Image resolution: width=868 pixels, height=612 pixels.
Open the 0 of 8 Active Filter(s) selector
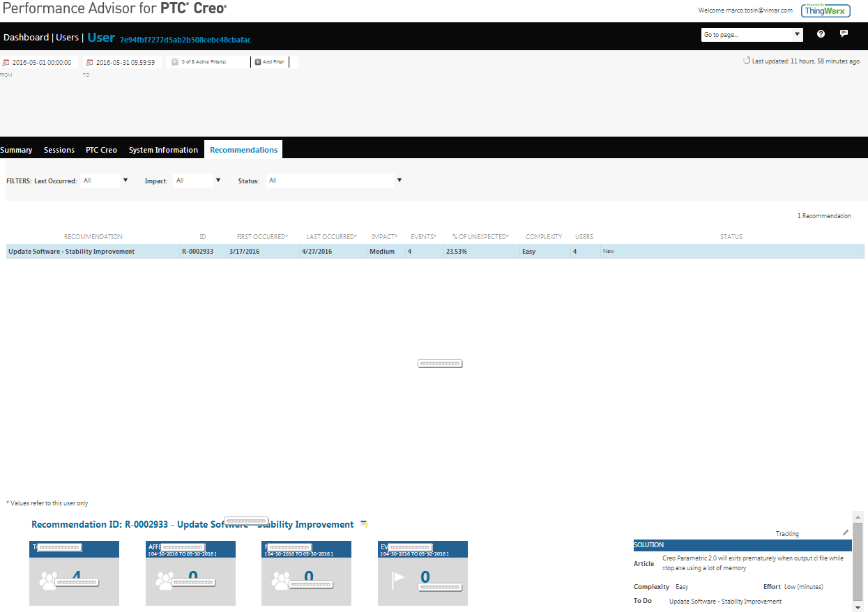[x=208, y=62]
